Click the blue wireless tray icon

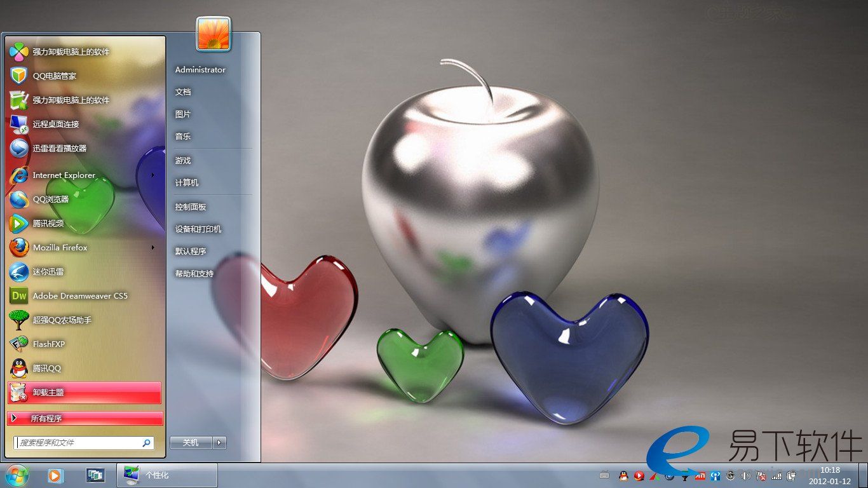point(715,475)
